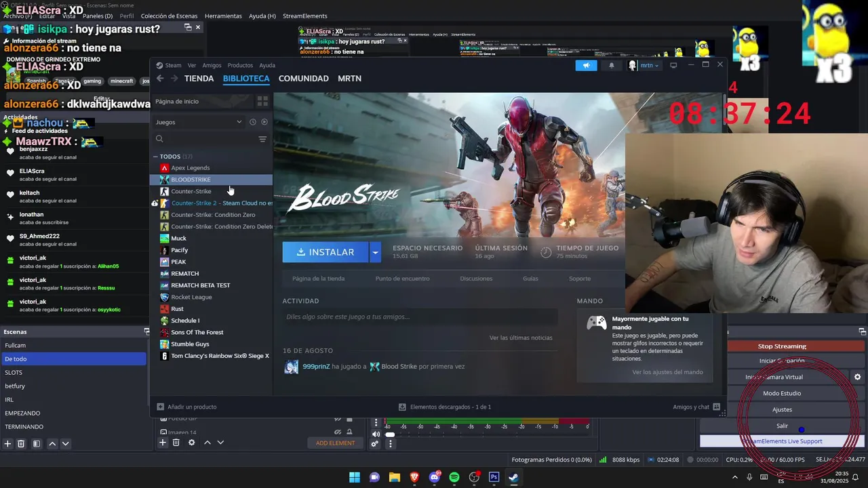Move scene down arrow in Escenas

point(65,444)
